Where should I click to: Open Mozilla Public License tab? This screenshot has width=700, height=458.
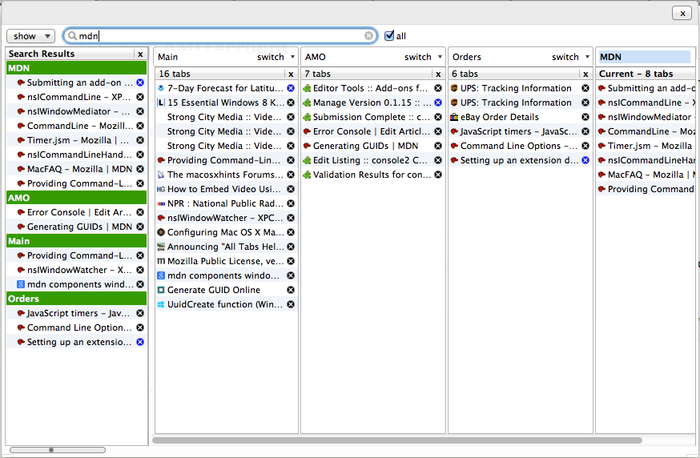tap(224, 261)
